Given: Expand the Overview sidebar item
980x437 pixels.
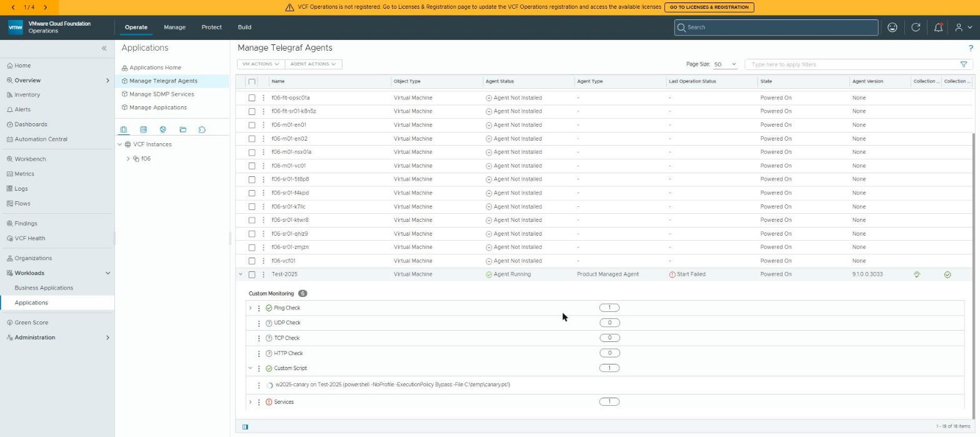Looking at the screenshot, I should (107, 81).
